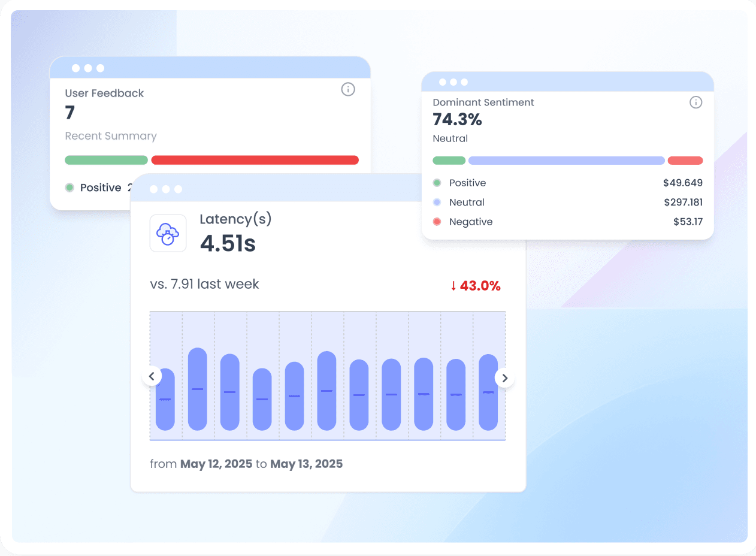
Task: Click the Latency cloud speedometer icon
Action: tap(168, 233)
